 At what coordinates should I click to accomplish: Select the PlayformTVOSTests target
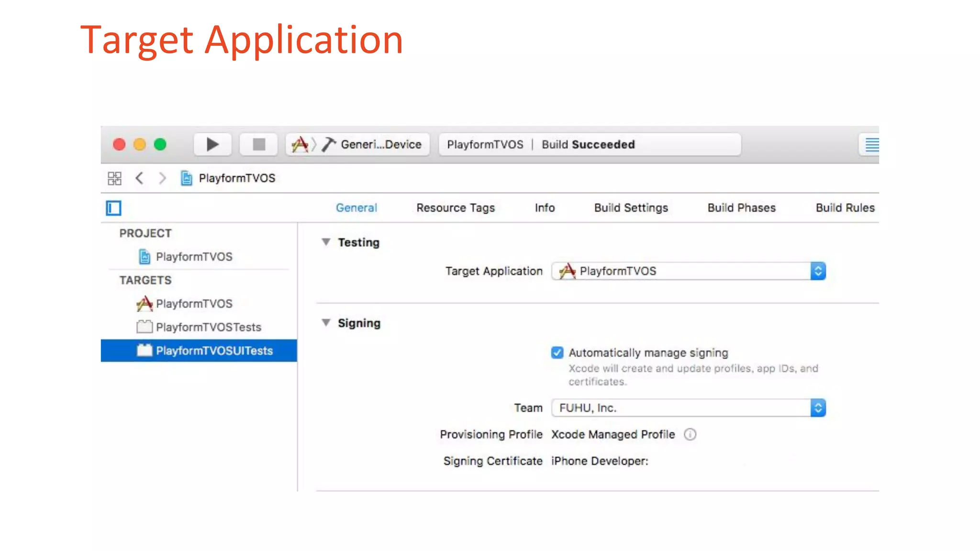click(208, 327)
